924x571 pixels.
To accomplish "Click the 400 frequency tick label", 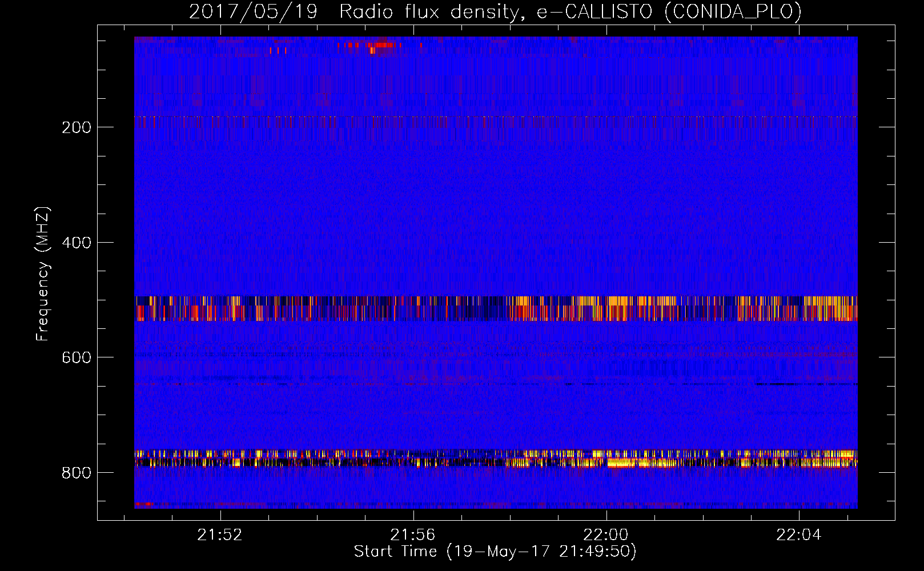I will [77, 243].
